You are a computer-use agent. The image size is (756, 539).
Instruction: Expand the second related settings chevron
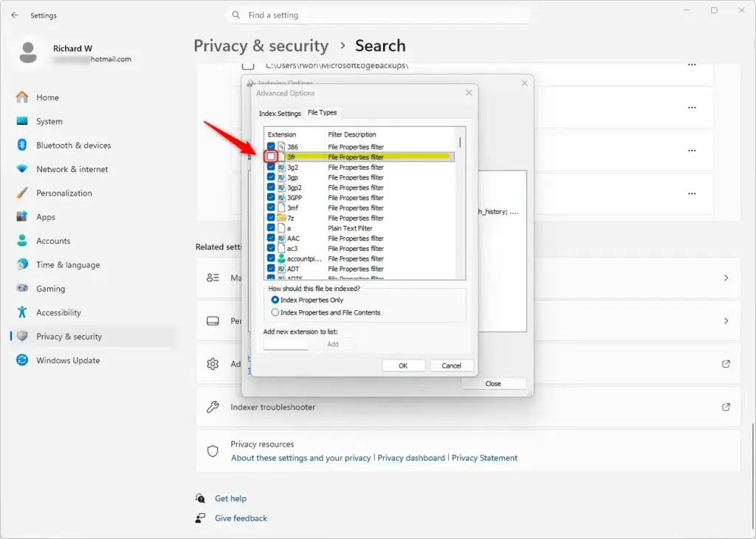pyautogui.click(x=726, y=321)
